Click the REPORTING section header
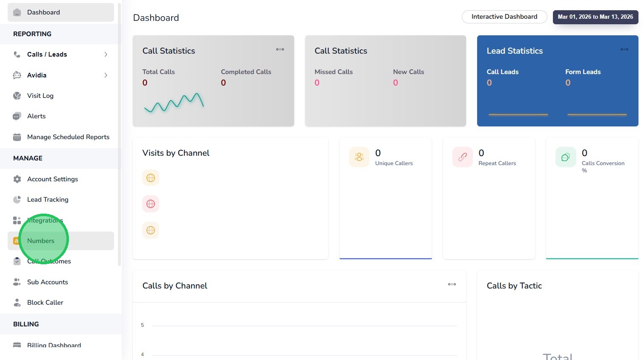644x360 pixels. 32,34
